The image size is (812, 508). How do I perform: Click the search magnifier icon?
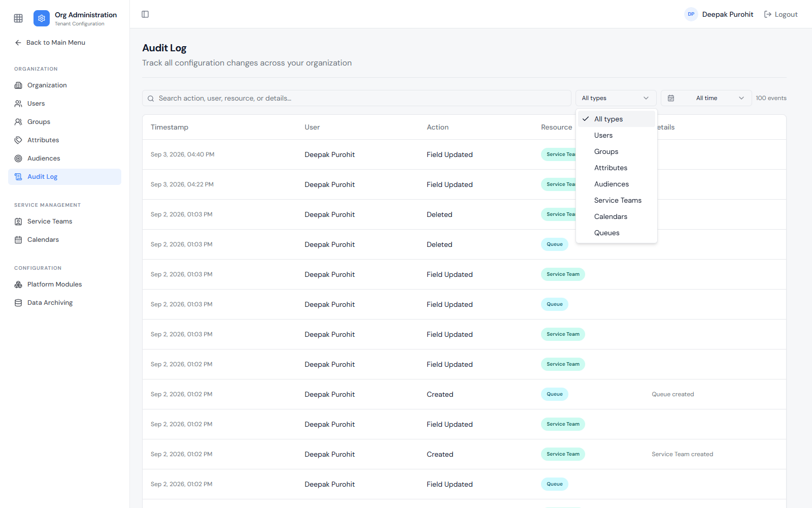pyautogui.click(x=151, y=99)
